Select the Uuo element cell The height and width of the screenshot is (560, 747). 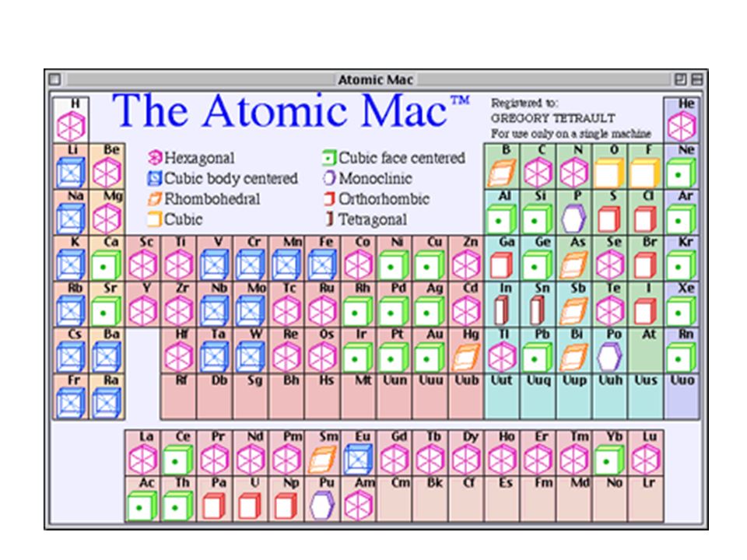pos(682,397)
